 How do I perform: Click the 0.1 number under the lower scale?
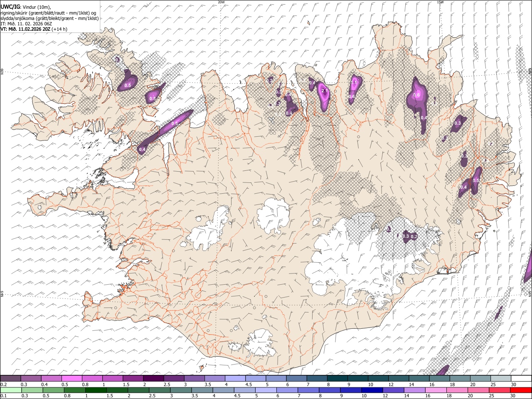[3, 396]
